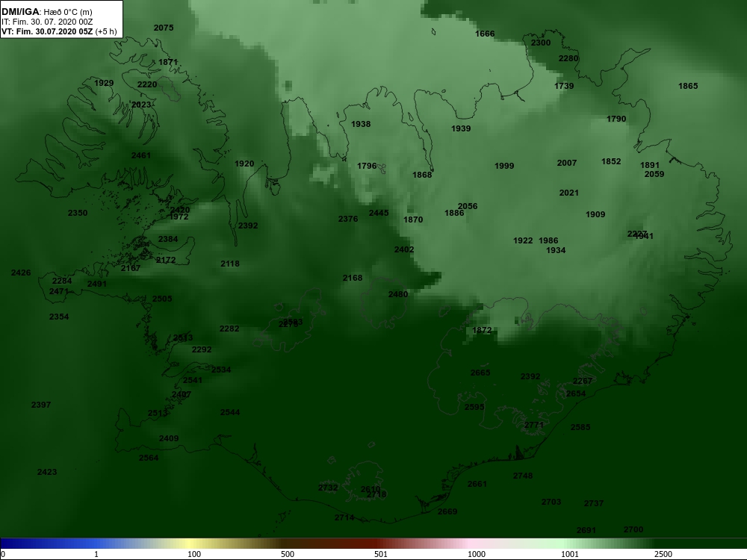
Task: Click the map value 2300
Action: click(x=541, y=43)
